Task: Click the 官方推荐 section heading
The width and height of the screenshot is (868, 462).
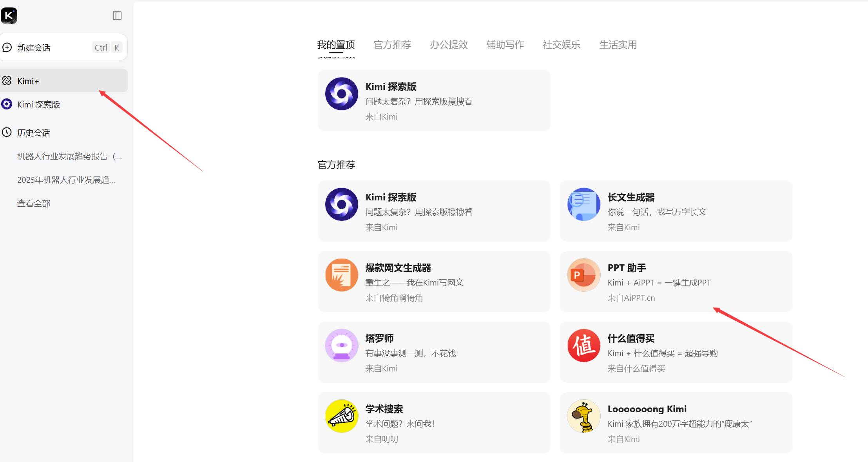Action: [336, 165]
